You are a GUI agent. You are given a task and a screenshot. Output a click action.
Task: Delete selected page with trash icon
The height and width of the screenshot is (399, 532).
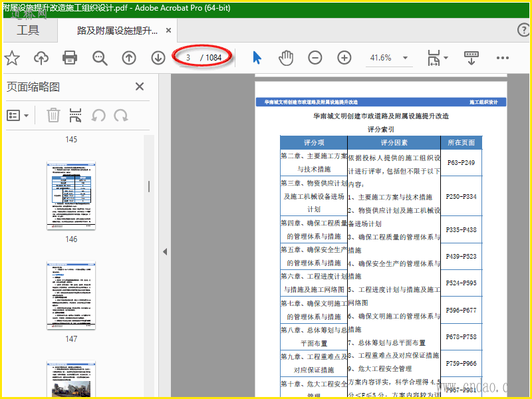(x=53, y=115)
